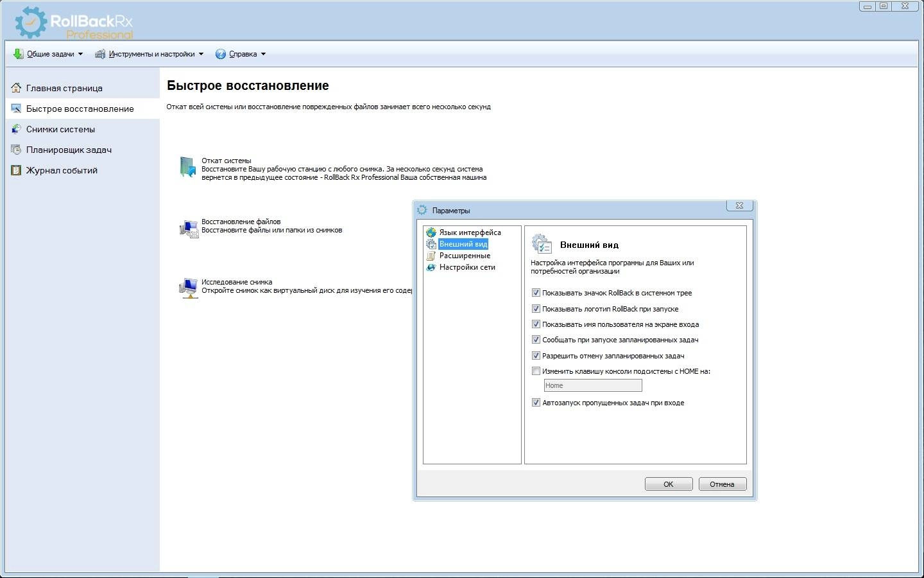Close the Параметры dialog
This screenshot has height=578, width=924.
click(x=739, y=206)
